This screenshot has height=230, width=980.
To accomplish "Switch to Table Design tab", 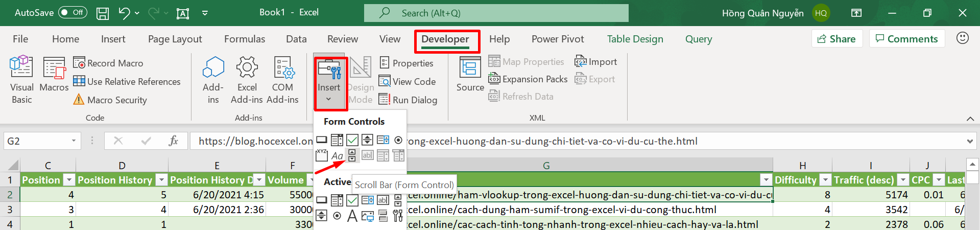I will pyautogui.click(x=635, y=39).
